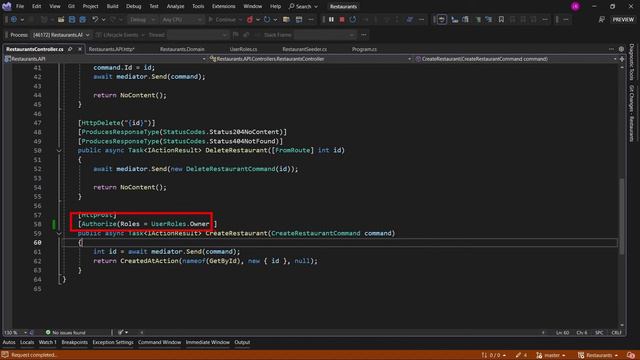Switch to the UserRoles.cs tab

(x=243, y=49)
